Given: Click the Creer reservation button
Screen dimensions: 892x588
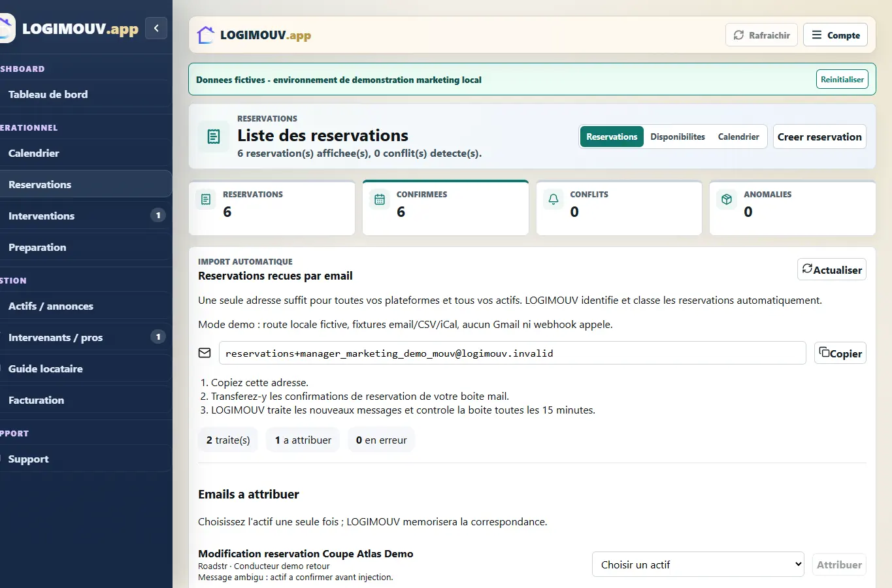Looking at the screenshot, I should (x=819, y=137).
